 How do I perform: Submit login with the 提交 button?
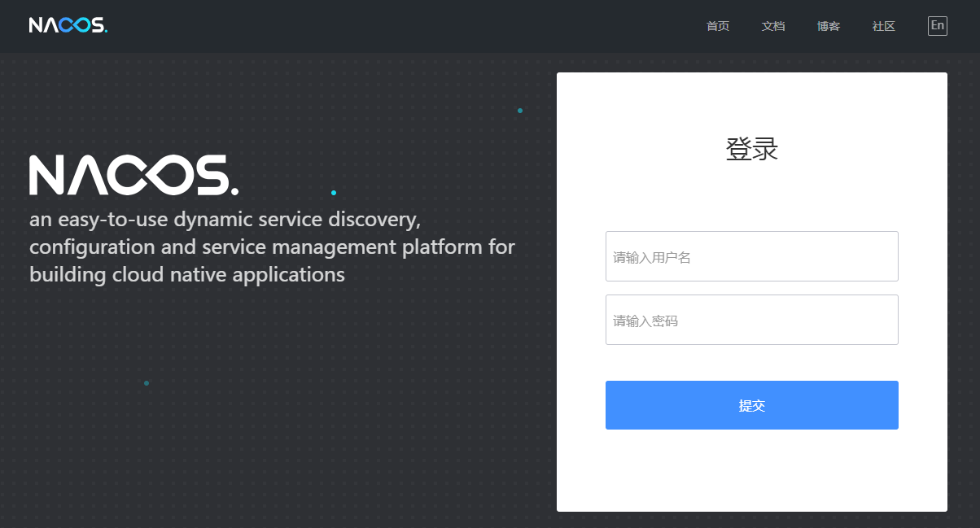click(x=752, y=405)
